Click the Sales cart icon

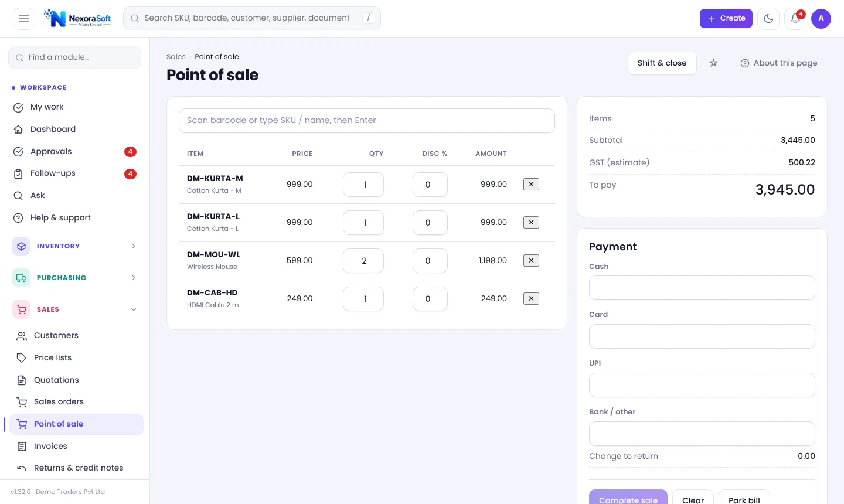pos(21,309)
